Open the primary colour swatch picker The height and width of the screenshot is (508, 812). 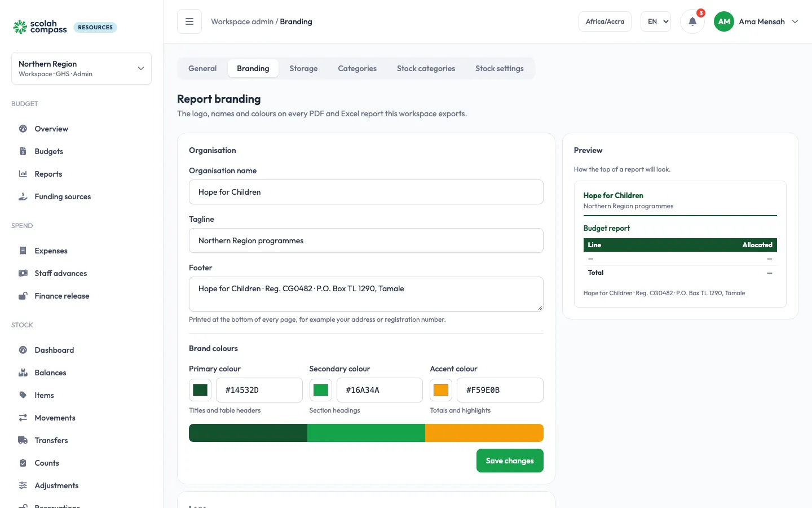point(200,390)
